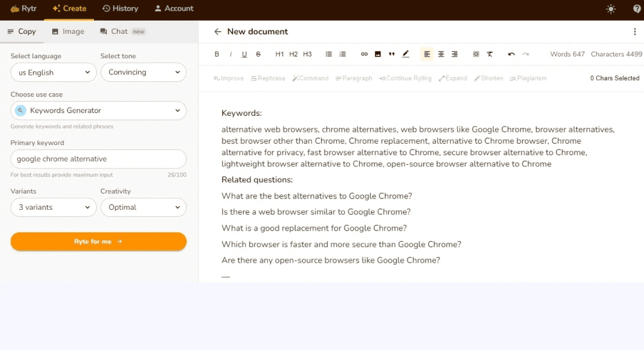Click the Primary keyword input field
This screenshot has height=350, width=644.
tap(99, 159)
